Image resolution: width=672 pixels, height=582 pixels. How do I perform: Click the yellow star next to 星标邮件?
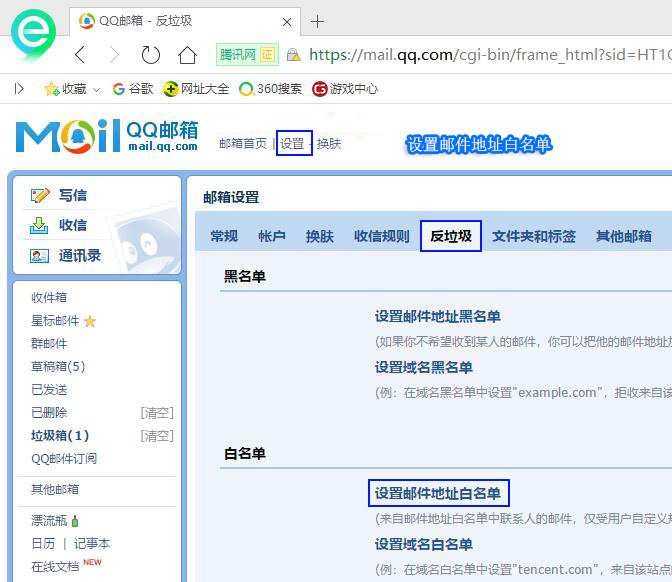click(x=90, y=321)
